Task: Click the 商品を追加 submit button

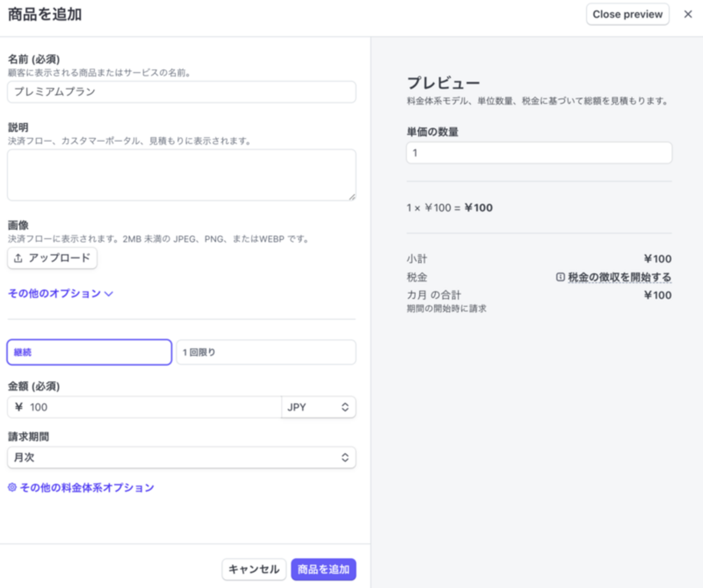Action: click(x=323, y=569)
